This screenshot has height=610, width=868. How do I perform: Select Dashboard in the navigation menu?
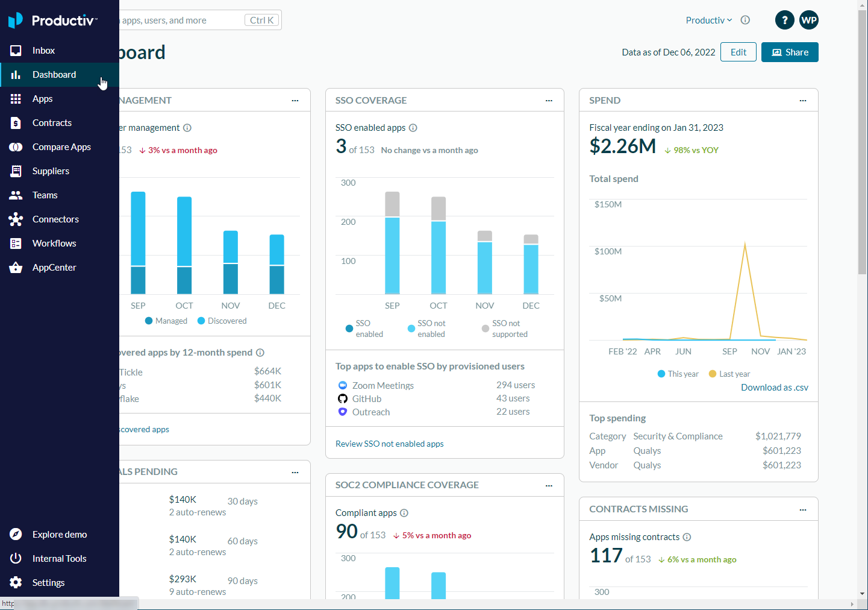54,74
